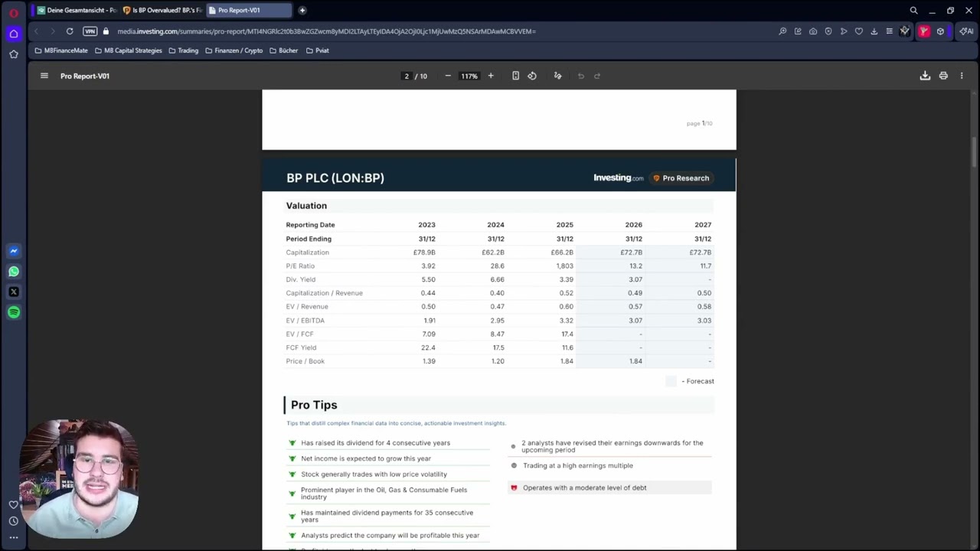Open the profile avatar icon in toolbar
This screenshot has width=980, height=551.
[x=905, y=31]
